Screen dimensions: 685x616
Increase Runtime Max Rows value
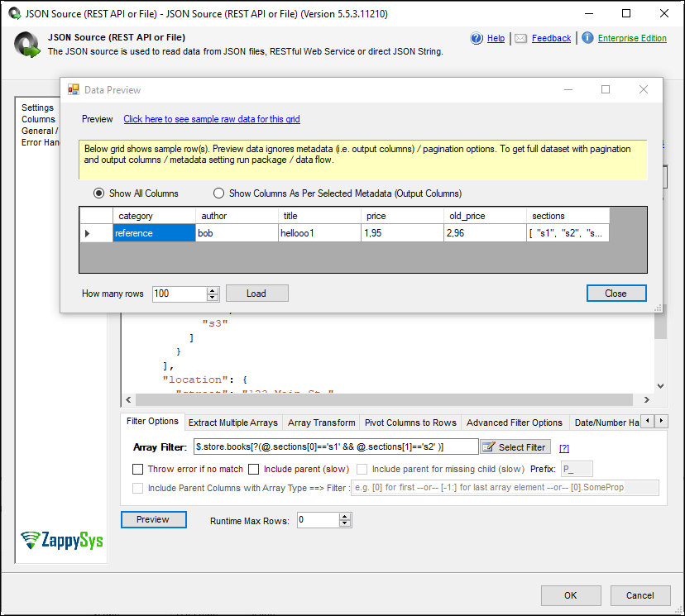pyautogui.click(x=345, y=517)
